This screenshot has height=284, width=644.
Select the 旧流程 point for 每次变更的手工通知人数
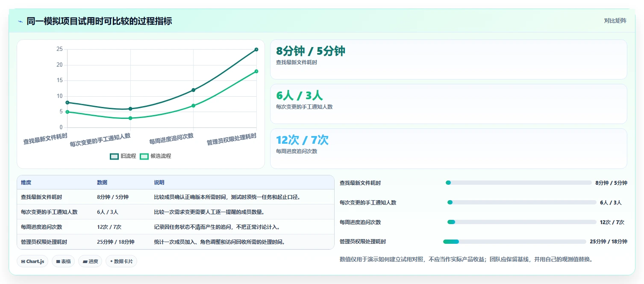[130, 109]
